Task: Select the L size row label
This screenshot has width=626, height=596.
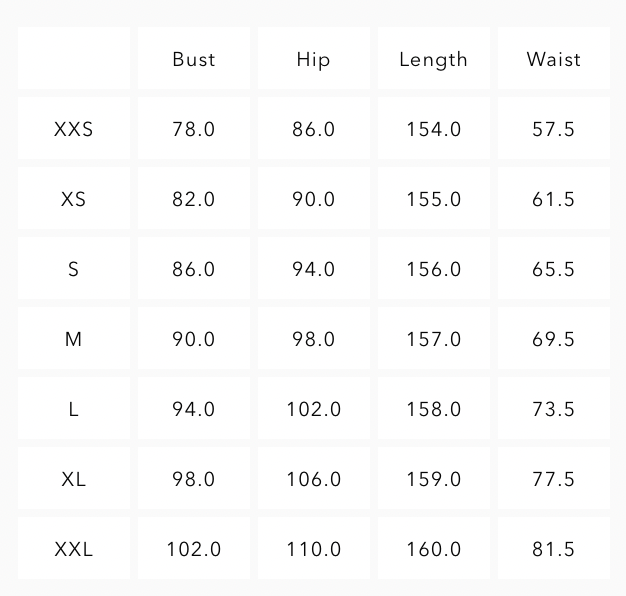Action: [73, 409]
